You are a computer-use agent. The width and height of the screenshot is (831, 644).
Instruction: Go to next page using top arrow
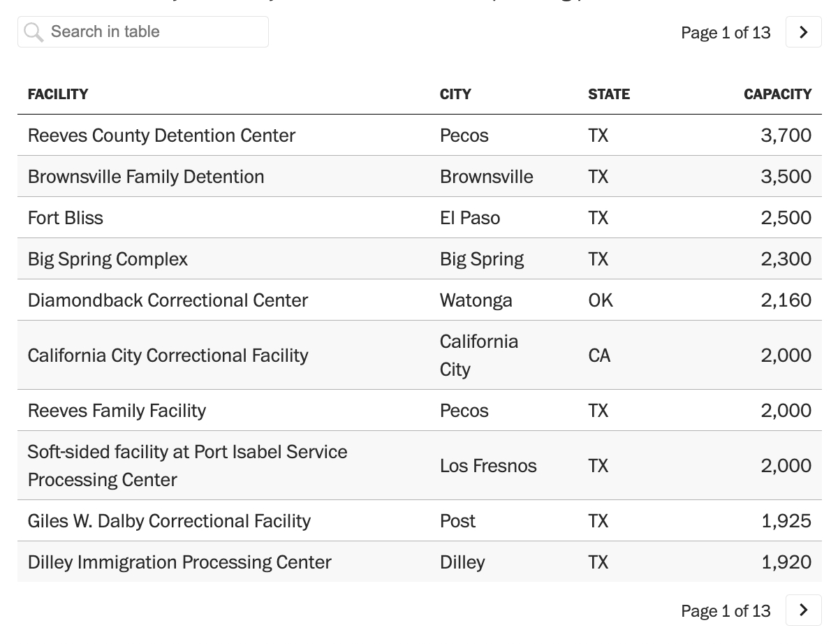coord(803,32)
